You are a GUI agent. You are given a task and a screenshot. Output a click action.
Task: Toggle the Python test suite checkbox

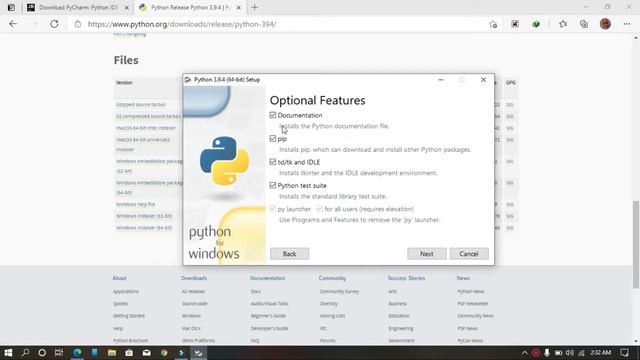pos(273,185)
